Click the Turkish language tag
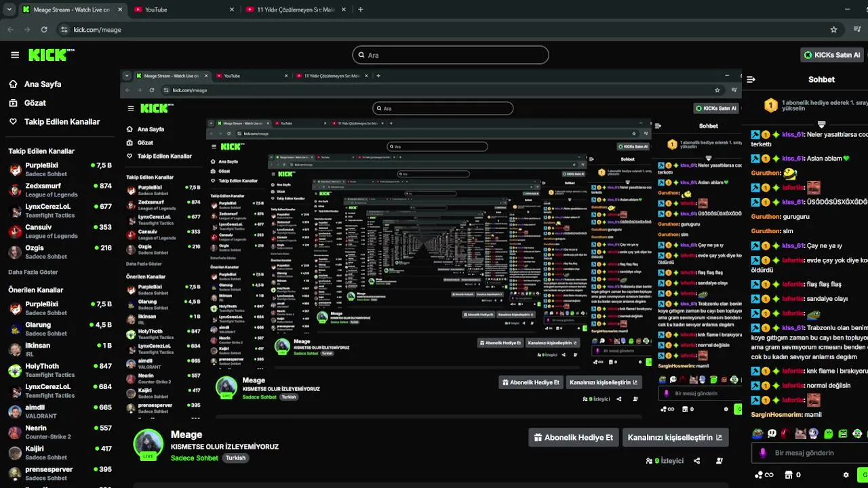This screenshot has width=868, height=488. (x=235, y=458)
